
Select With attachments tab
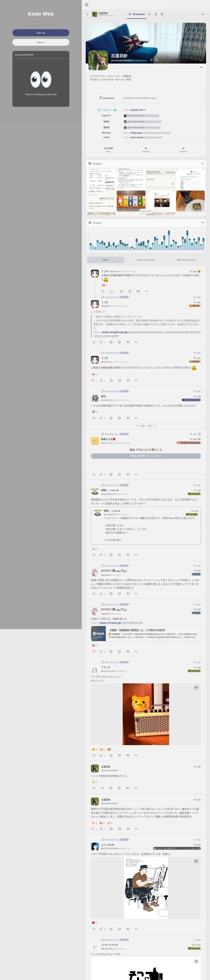[186, 260]
